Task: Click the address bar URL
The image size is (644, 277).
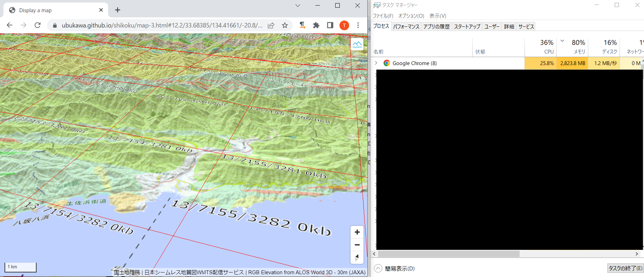Action: tap(162, 25)
